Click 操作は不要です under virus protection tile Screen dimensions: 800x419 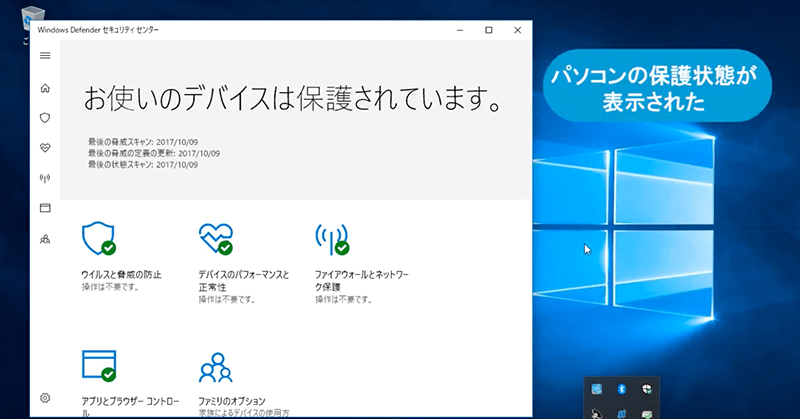pos(110,287)
